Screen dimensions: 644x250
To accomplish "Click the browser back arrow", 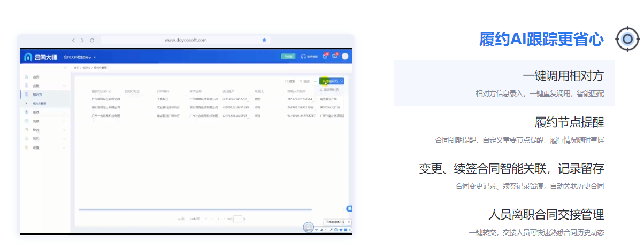I will (74, 40).
